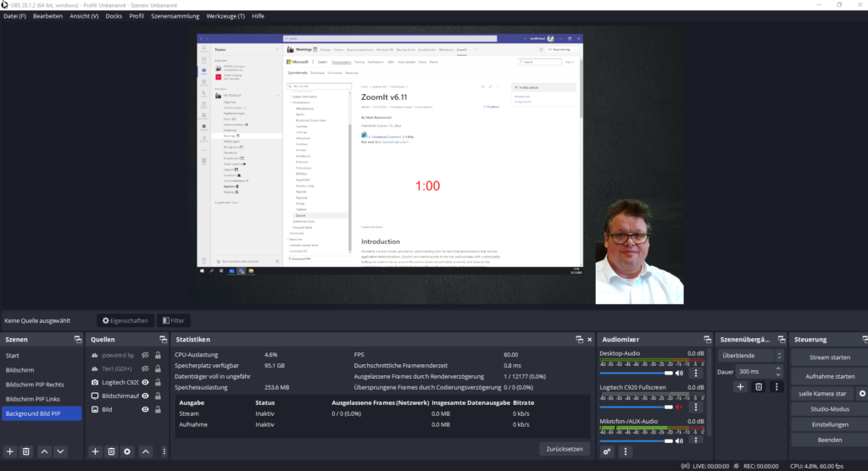Move source up in the Quellen toolbar
This screenshot has height=471, width=868.
pyautogui.click(x=146, y=452)
